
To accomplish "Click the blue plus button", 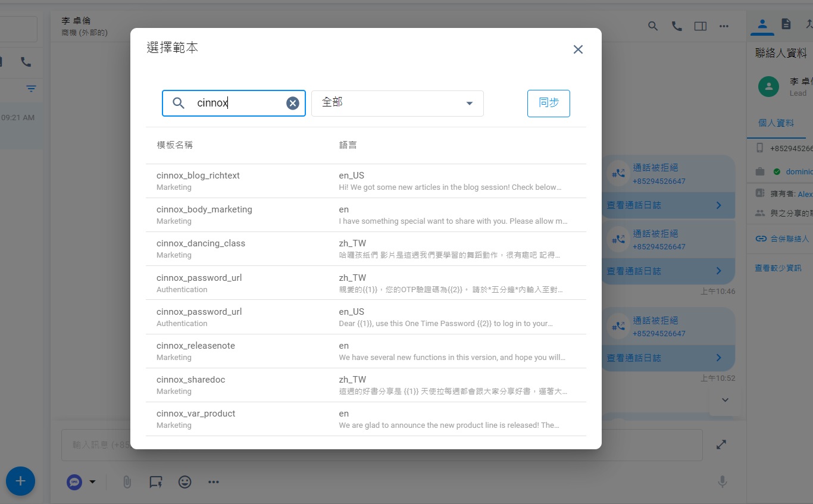I will 20,481.
